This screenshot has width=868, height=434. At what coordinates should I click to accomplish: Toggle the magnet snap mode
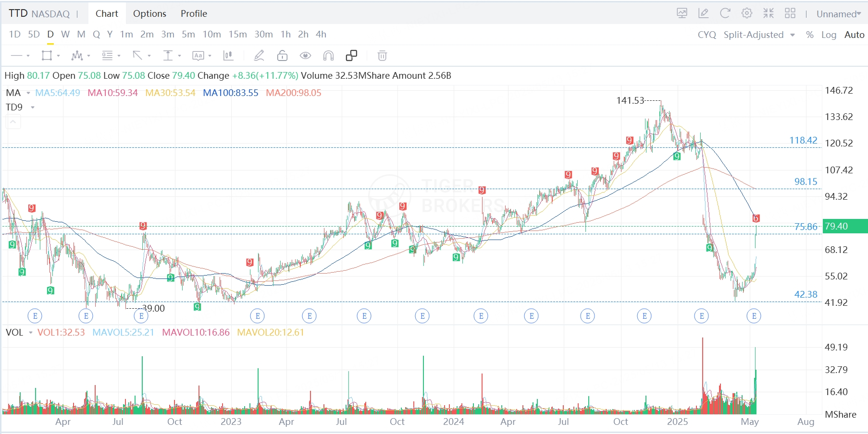[328, 56]
